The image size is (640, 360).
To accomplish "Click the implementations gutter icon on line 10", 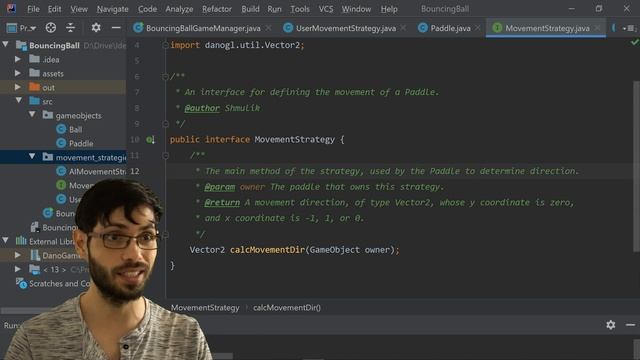I will pyautogui.click(x=150, y=140).
